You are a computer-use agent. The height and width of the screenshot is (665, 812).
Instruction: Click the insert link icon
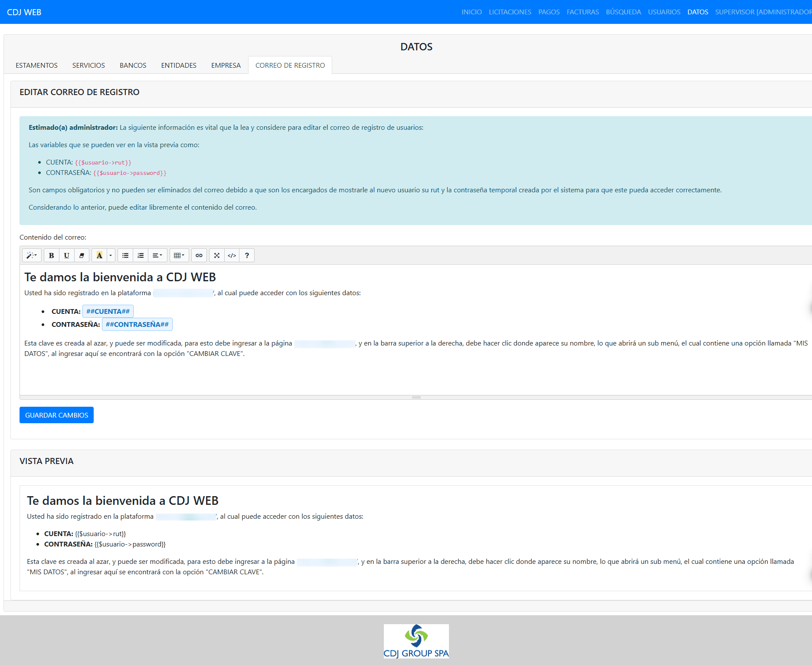pos(199,256)
